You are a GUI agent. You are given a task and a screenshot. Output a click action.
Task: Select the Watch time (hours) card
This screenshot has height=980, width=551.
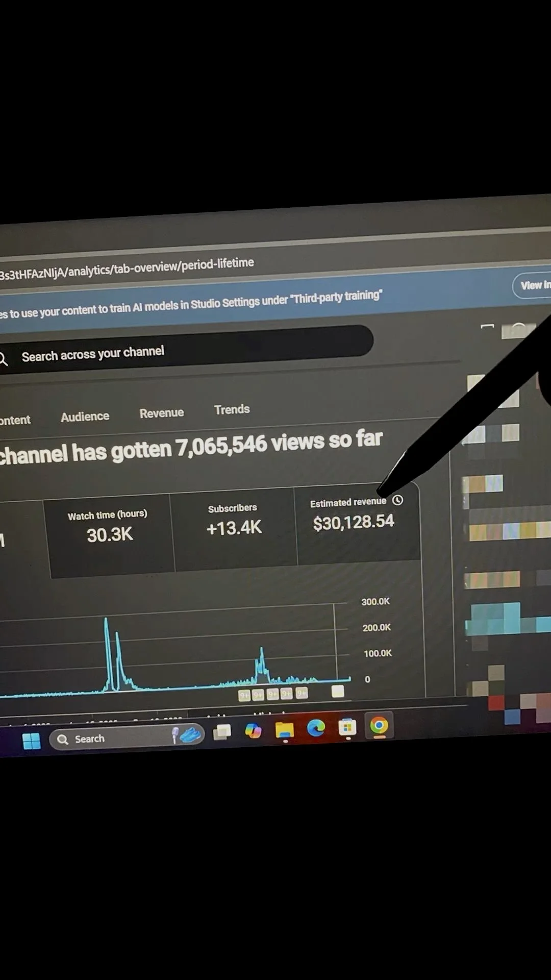click(109, 536)
